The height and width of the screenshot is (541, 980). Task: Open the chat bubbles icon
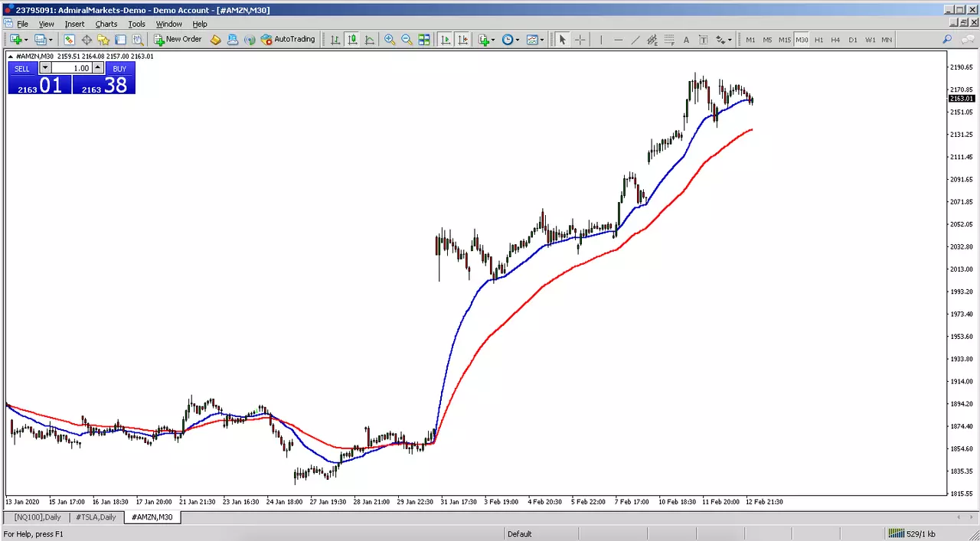(968, 40)
